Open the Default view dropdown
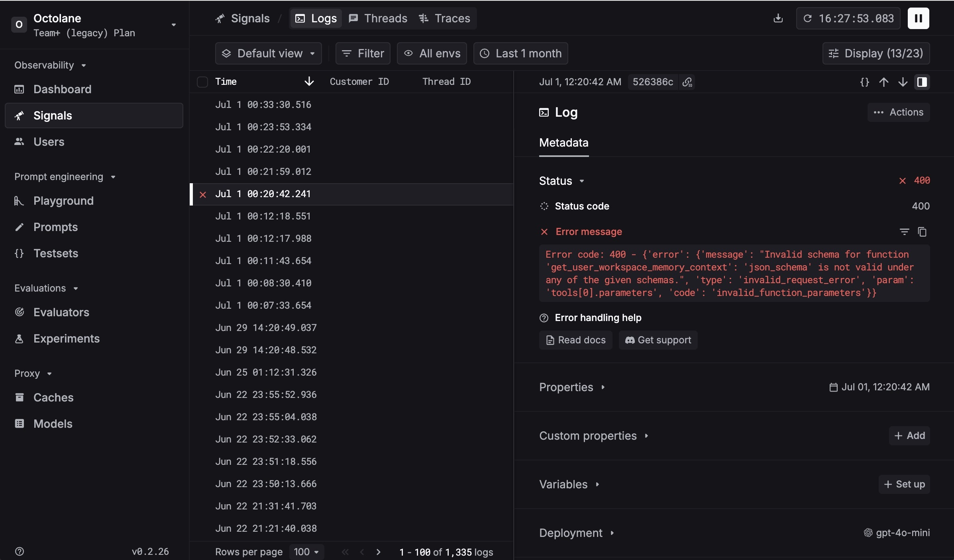954x560 pixels. click(x=268, y=53)
